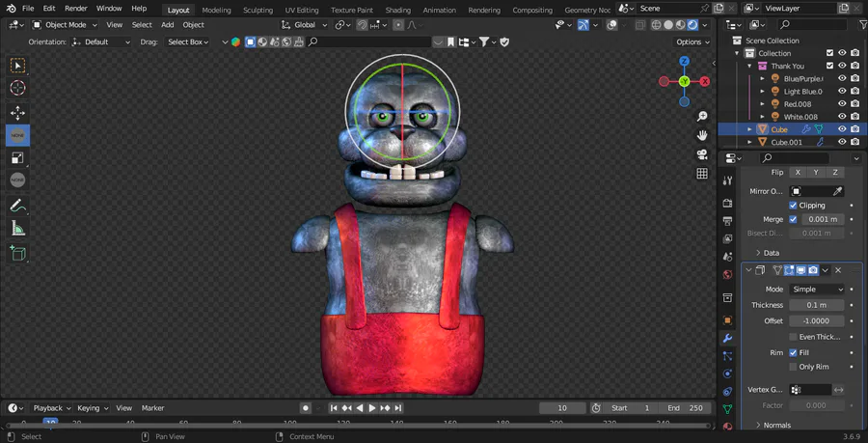
Task: Activate the Measure tool
Action: [x=17, y=228]
